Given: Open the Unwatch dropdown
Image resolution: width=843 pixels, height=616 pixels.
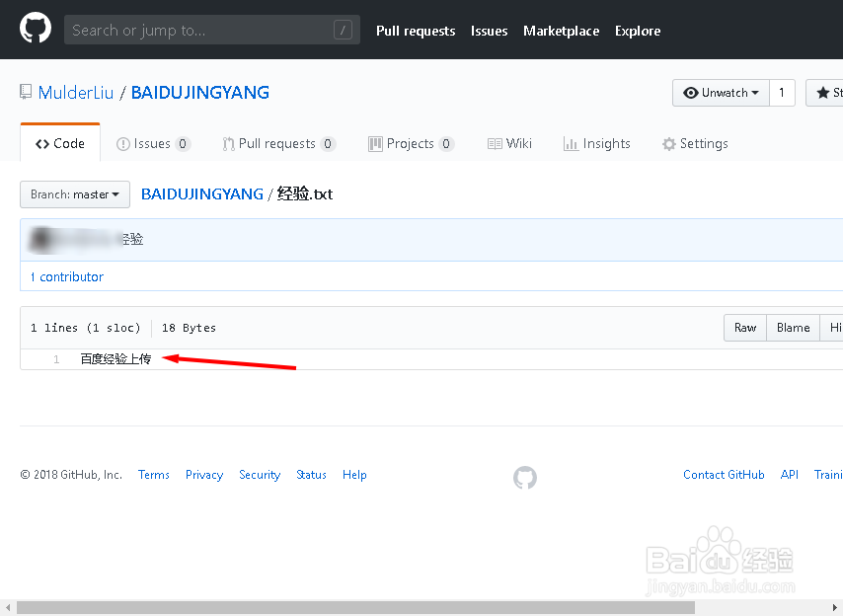Looking at the screenshot, I should (x=721, y=93).
